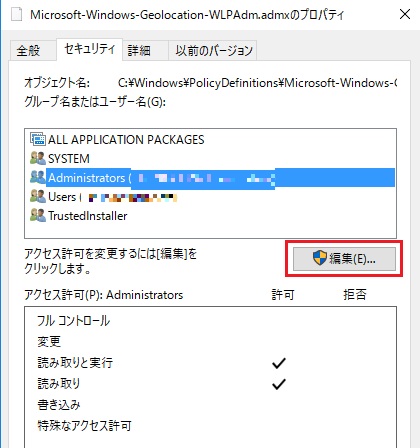Click the 読み取りと実行 permission row
Viewport: 420px width, 448px height.
pos(210,363)
